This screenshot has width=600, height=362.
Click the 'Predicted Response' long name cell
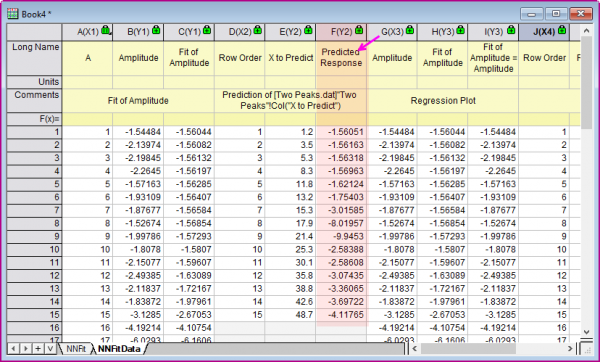(341, 58)
